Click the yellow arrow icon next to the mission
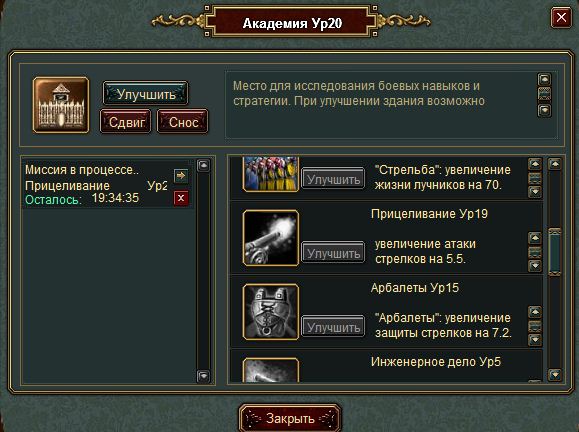 coord(181,176)
